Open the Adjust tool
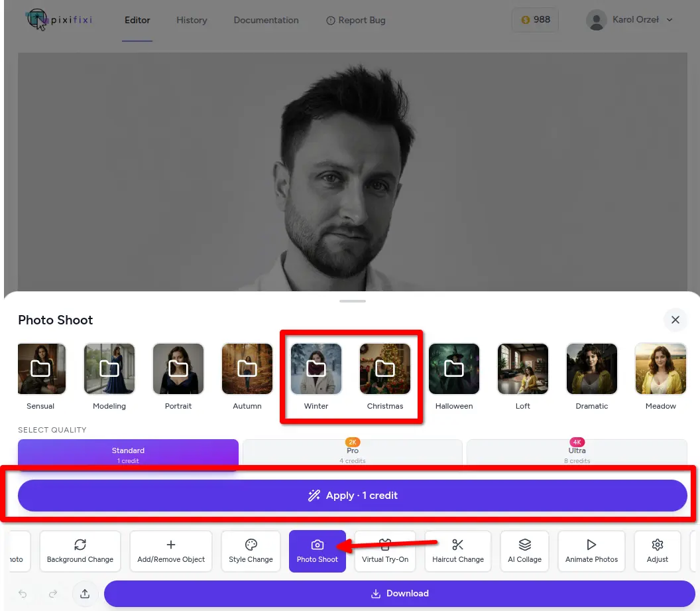 [x=657, y=551]
